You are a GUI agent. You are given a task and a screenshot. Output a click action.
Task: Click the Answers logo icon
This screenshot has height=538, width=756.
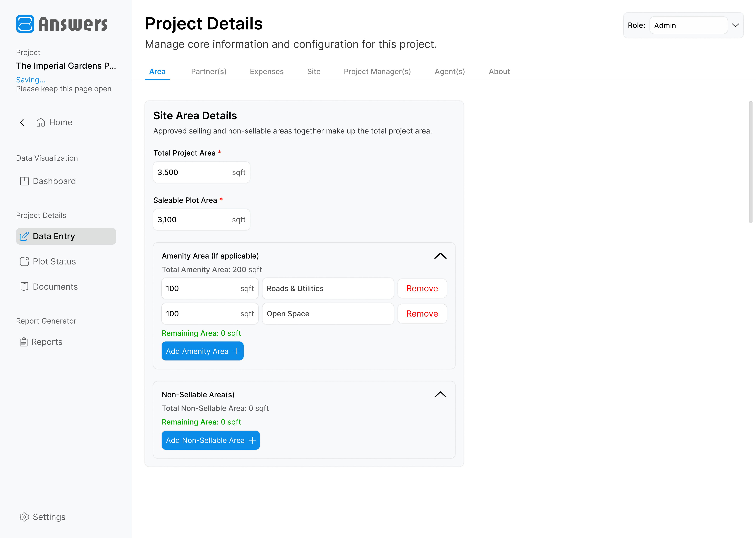click(x=25, y=24)
